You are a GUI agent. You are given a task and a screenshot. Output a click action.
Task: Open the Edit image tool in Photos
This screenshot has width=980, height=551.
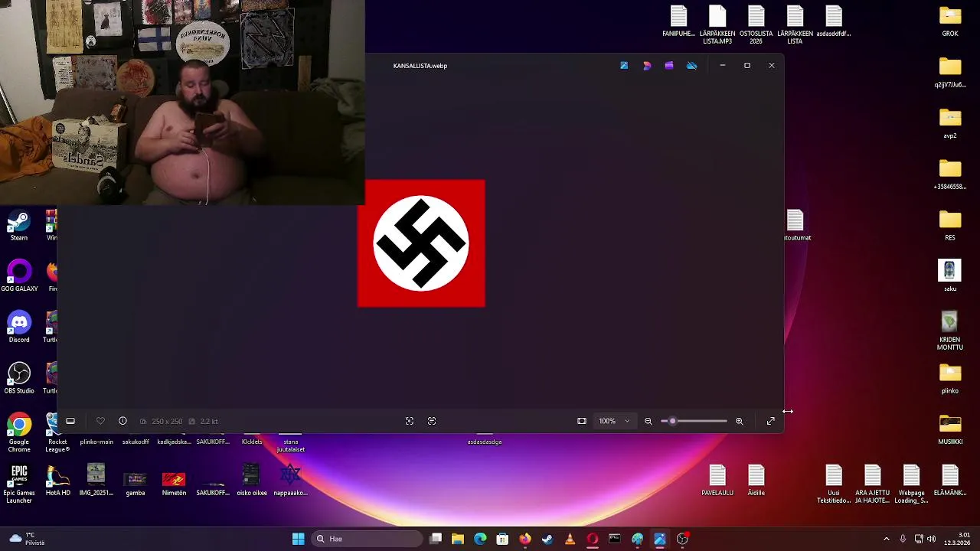(x=624, y=66)
